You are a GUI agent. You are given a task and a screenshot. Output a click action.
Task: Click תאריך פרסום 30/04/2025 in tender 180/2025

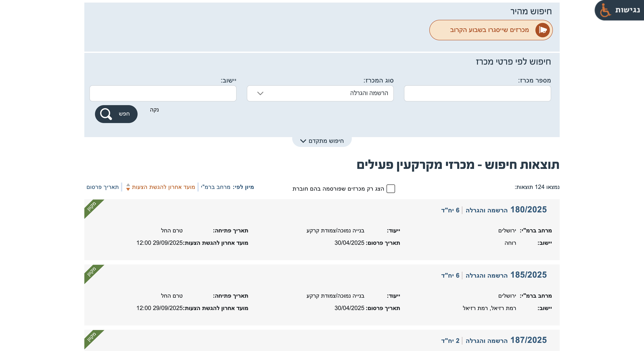tap(349, 243)
